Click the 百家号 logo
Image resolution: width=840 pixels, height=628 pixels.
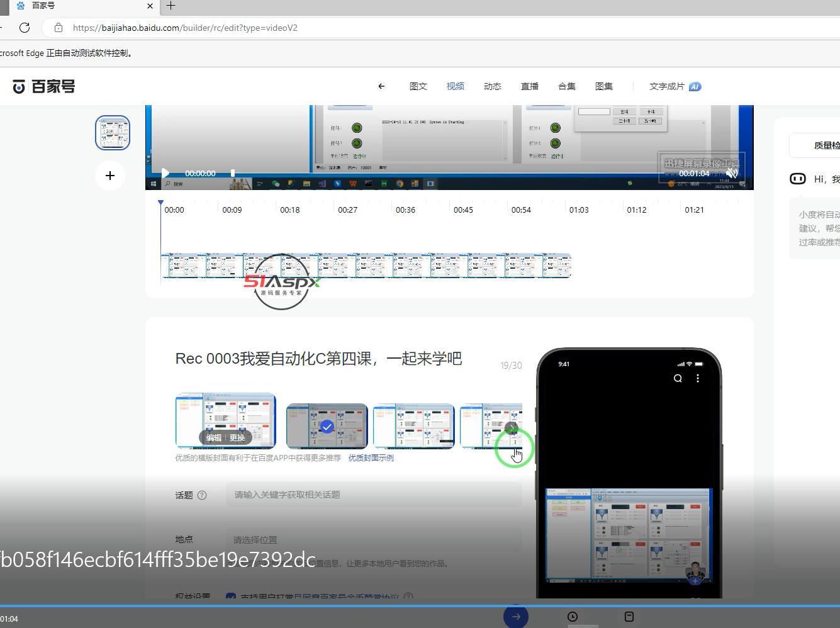[44, 86]
